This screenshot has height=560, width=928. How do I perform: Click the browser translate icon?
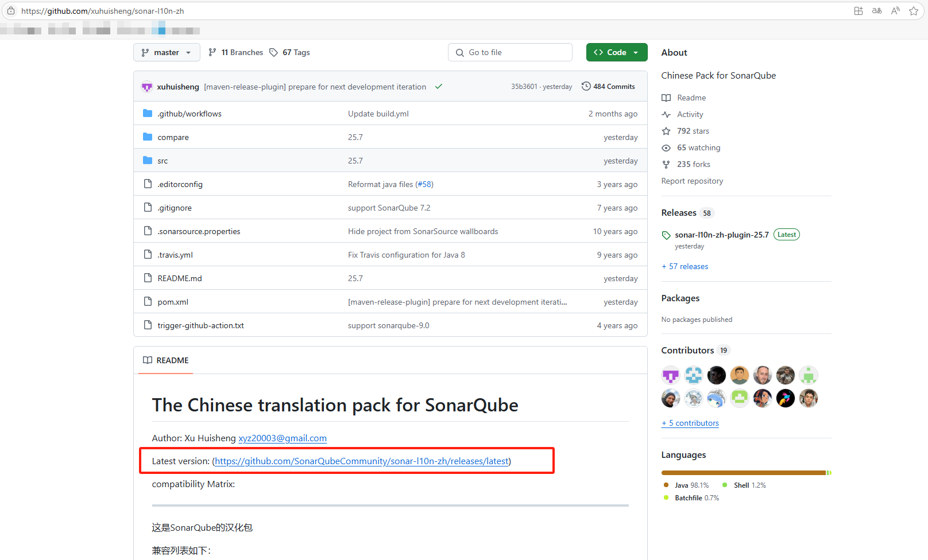click(877, 11)
